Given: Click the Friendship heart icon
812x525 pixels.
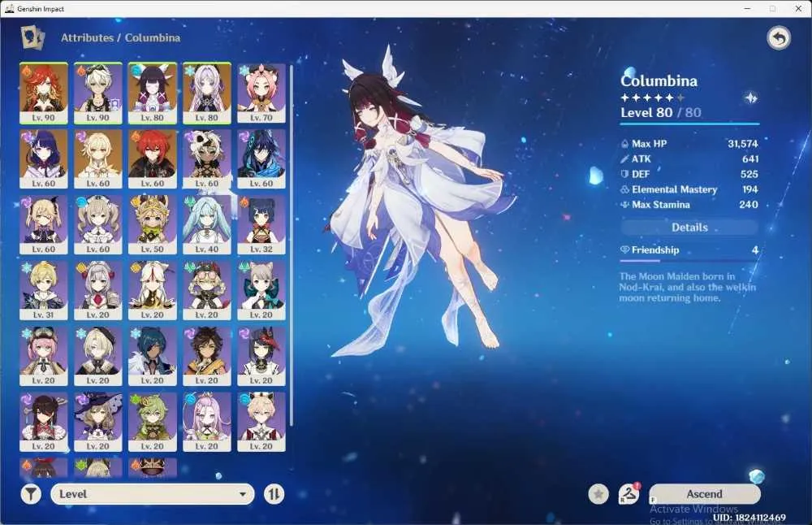Looking at the screenshot, I should pyautogui.click(x=624, y=249).
